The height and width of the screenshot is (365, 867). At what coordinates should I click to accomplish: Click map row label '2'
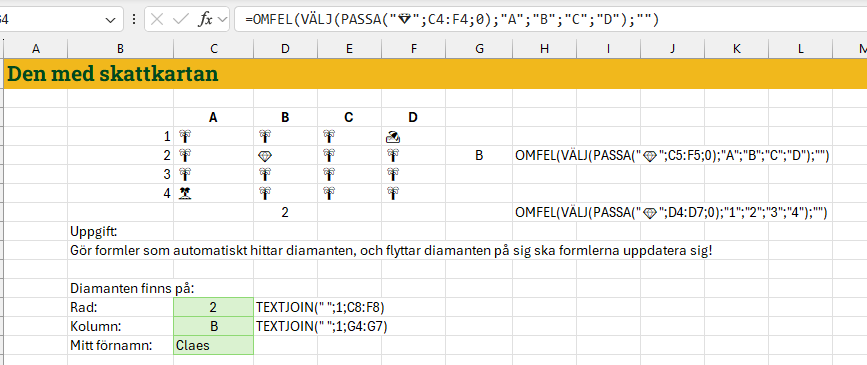(167, 156)
